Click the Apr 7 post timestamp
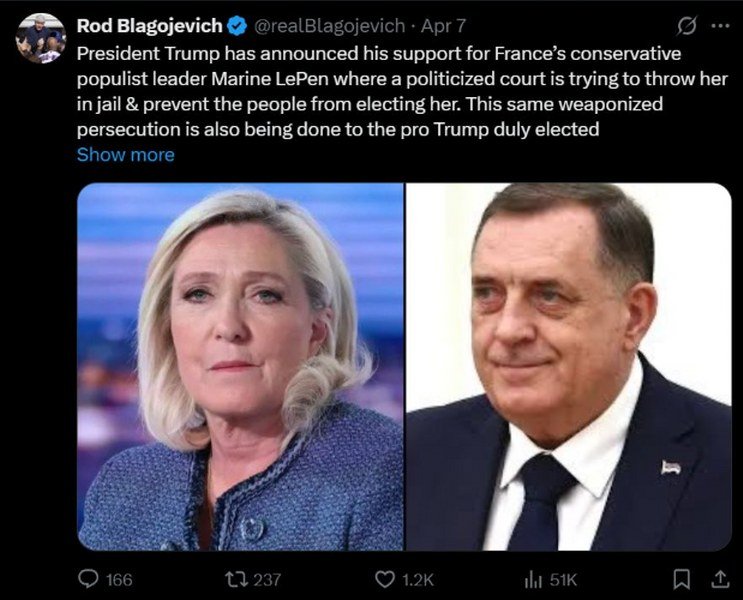 (x=444, y=26)
